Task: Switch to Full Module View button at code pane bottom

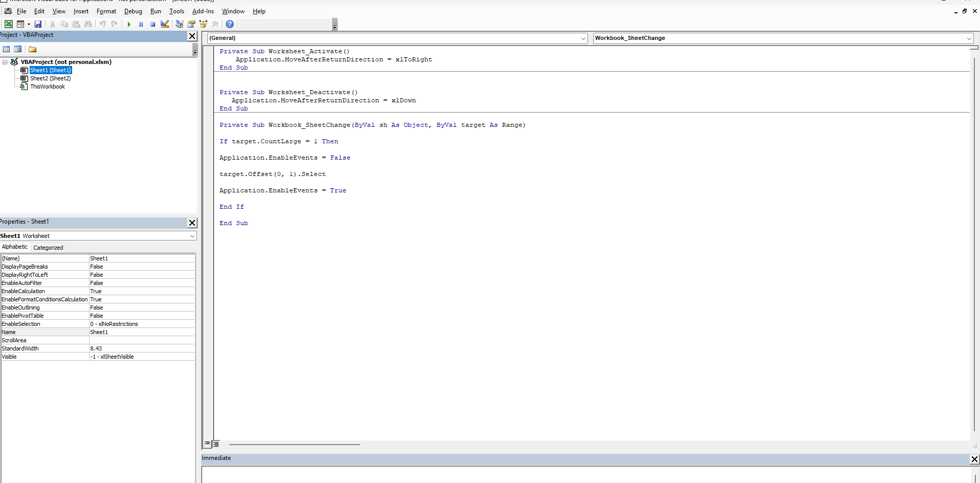Action: tap(216, 444)
